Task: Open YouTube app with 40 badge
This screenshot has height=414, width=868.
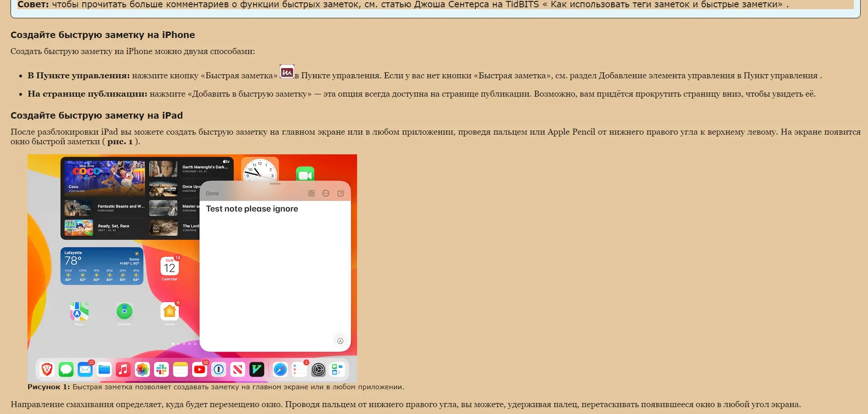Action: pyautogui.click(x=200, y=369)
